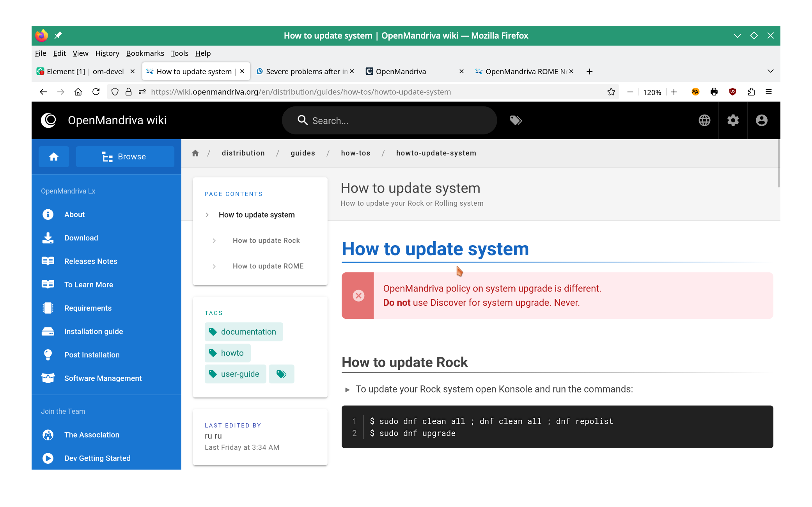Viewport: 812px width, 507px height.
Task: Click the Browse button in sidebar
Action: [125, 157]
